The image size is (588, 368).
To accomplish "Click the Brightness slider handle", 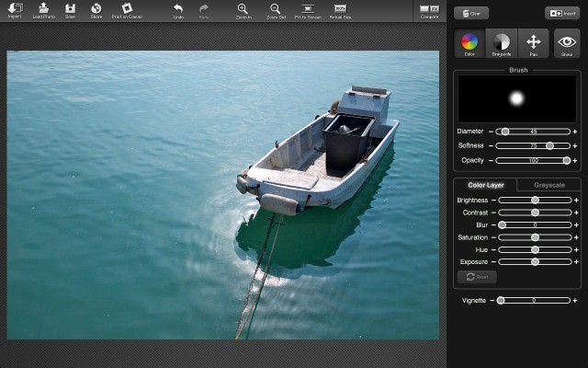I will coord(535,200).
